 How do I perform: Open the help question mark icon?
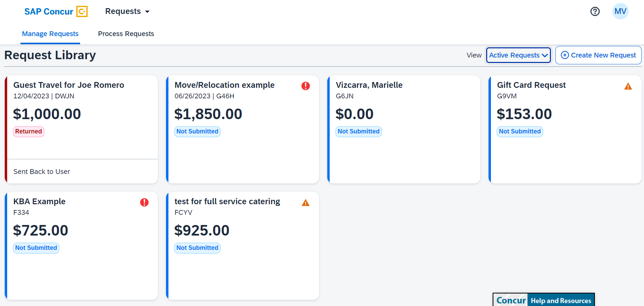(595, 12)
